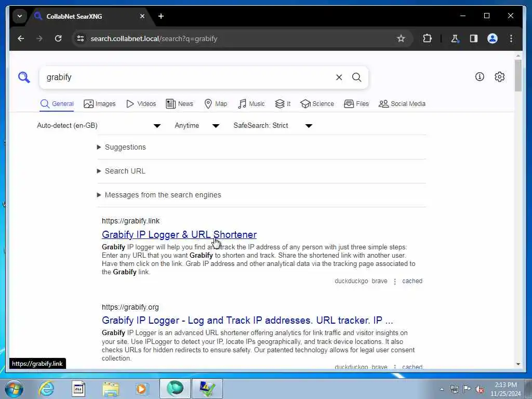Switch to the It tab
This screenshot has height=399, width=532.
coord(283,104)
